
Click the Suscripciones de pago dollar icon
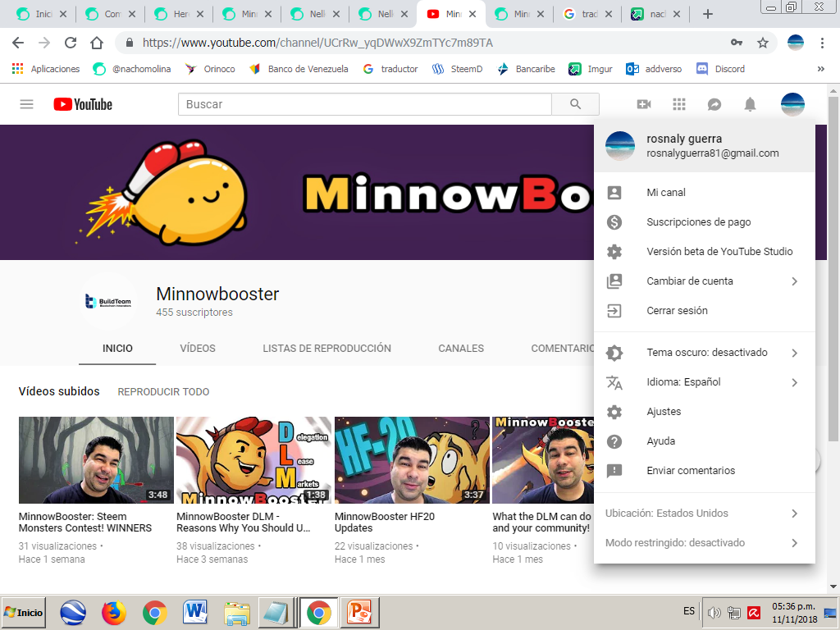[614, 221]
